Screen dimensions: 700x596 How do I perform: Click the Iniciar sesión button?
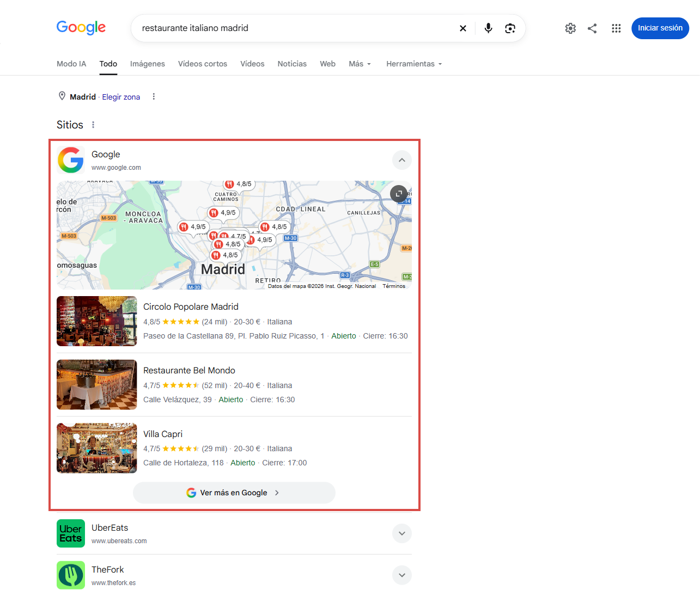pyautogui.click(x=660, y=28)
